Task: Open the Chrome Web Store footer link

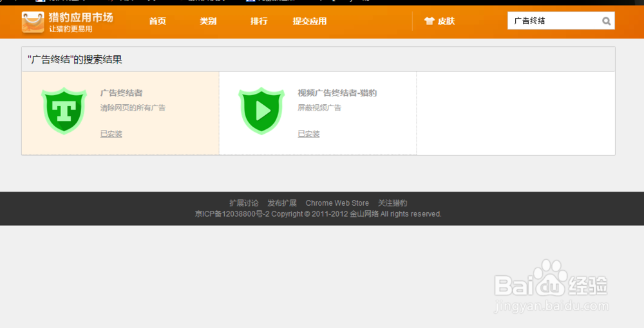Action: coord(337,203)
